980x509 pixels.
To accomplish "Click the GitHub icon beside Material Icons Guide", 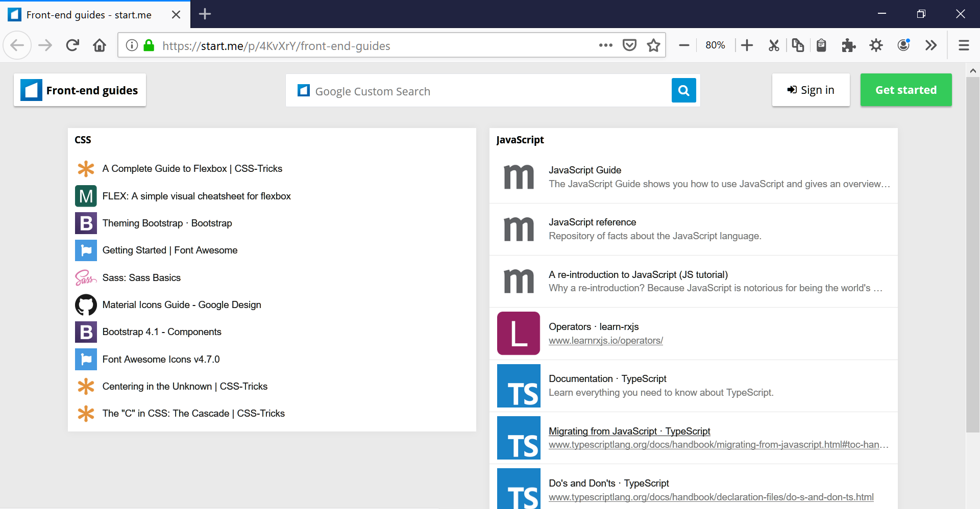I will (86, 304).
